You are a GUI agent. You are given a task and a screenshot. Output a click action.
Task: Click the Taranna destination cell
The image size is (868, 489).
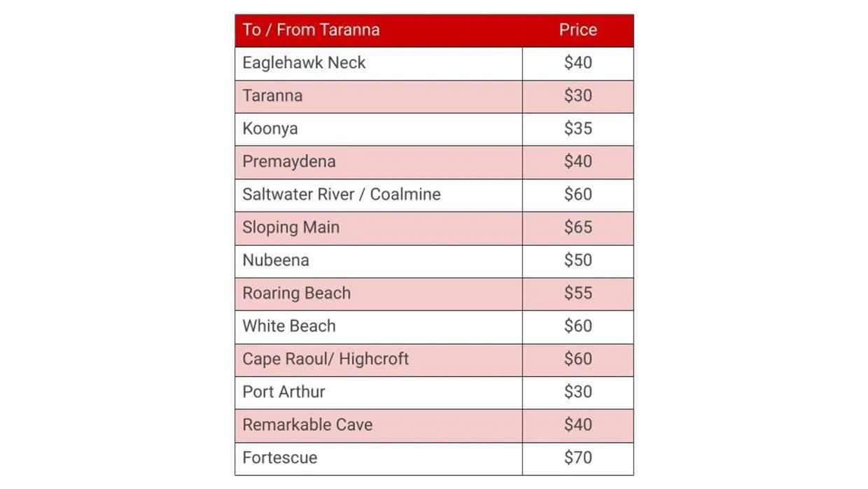272,96
